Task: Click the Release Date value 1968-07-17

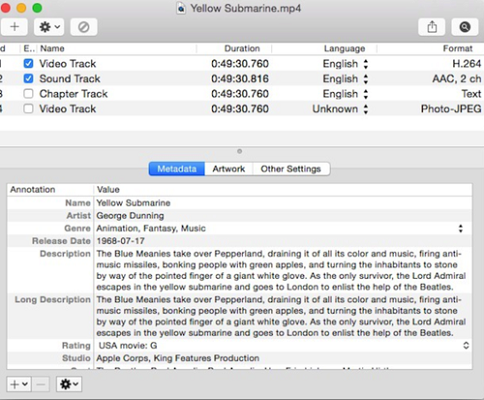Action: coord(120,241)
